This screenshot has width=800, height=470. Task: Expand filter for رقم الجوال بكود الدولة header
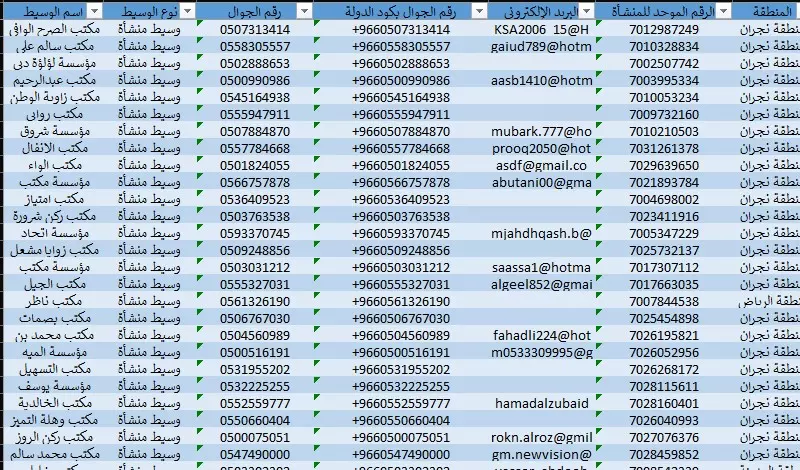click(x=480, y=11)
